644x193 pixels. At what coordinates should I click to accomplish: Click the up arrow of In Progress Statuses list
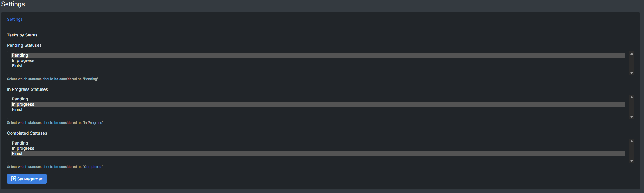(x=631, y=98)
